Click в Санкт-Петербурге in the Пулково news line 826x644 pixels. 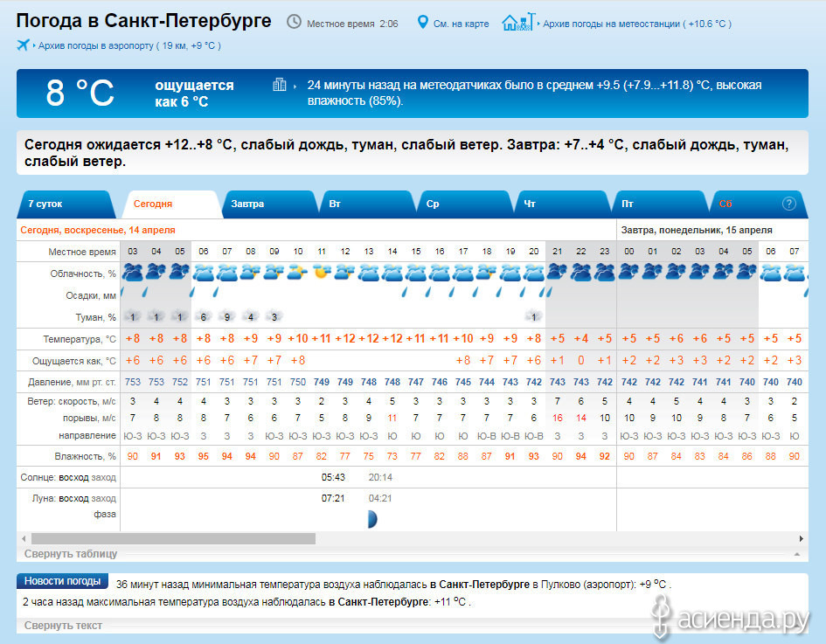(x=479, y=585)
